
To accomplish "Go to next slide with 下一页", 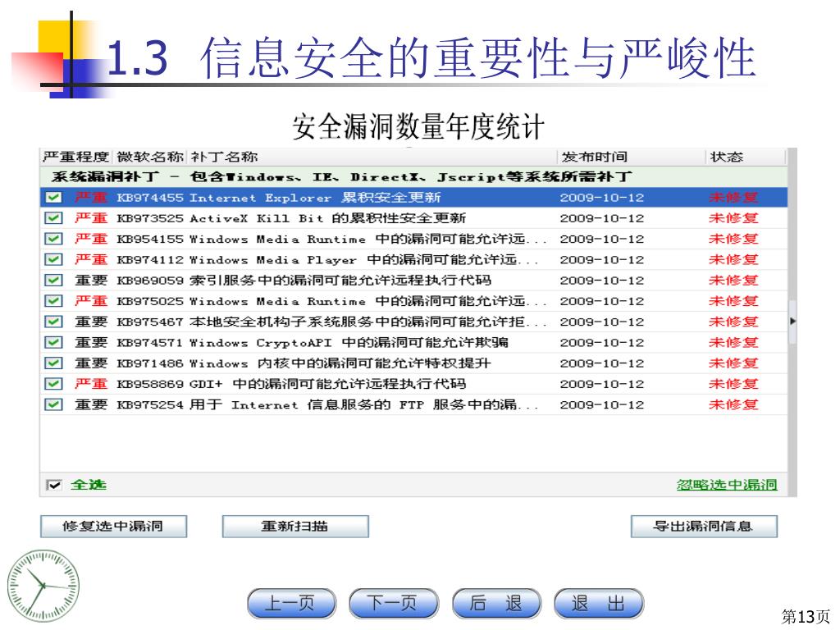I will pyautogui.click(x=393, y=604).
